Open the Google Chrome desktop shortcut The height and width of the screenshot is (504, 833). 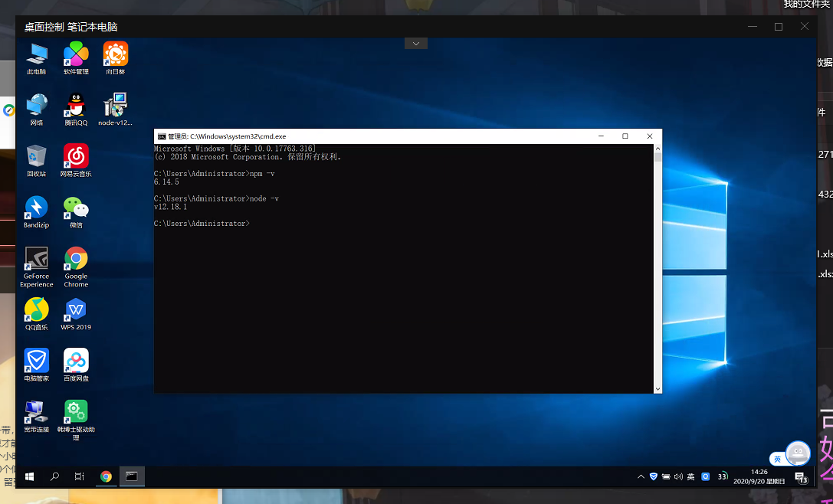76,259
